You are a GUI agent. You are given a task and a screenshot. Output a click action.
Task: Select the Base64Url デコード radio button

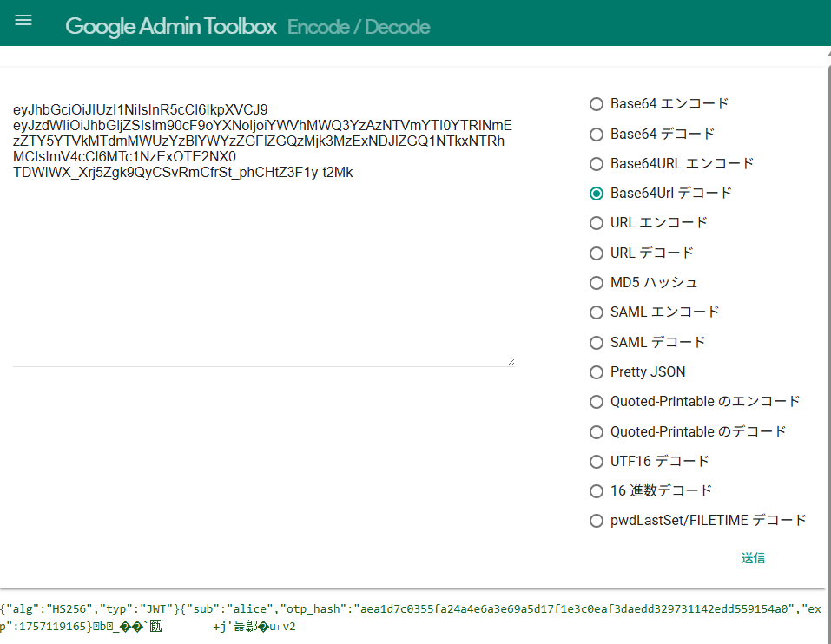pyautogui.click(x=597, y=194)
